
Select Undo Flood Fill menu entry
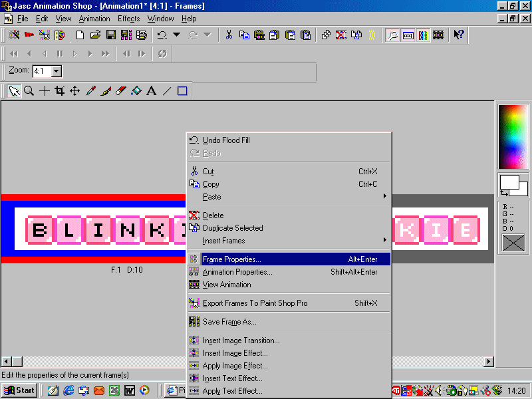click(289, 140)
